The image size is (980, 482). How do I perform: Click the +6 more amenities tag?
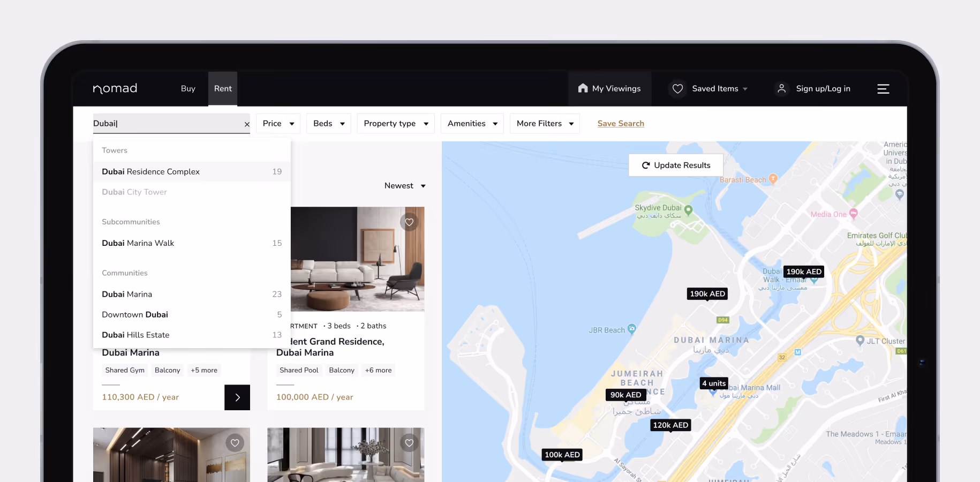pyautogui.click(x=378, y=371)
